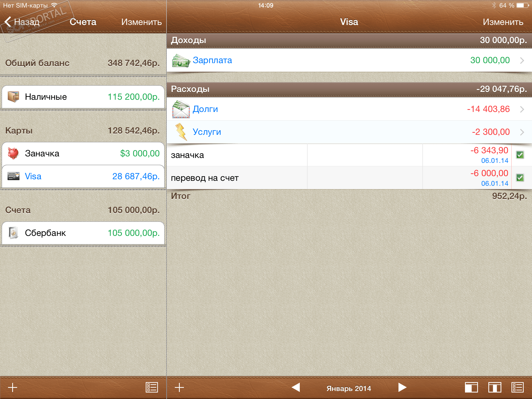Collapse the Услуги category chevron

point(522,132)
